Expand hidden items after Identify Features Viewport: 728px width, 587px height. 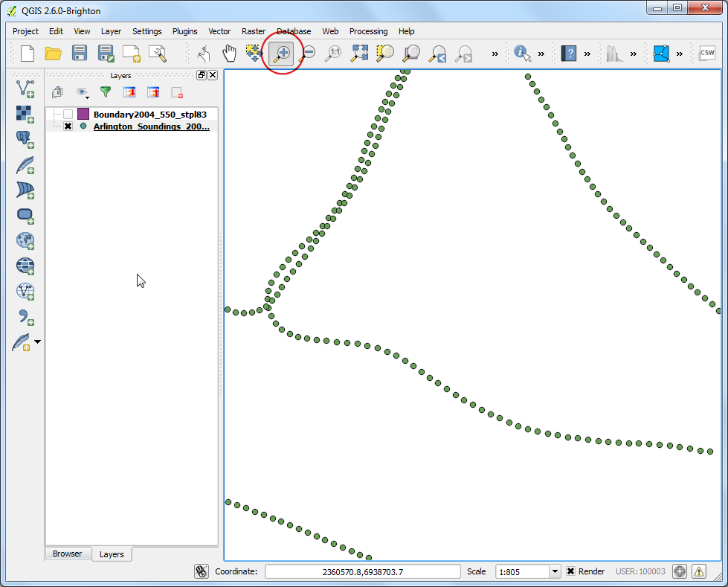[x=541, y=54]
